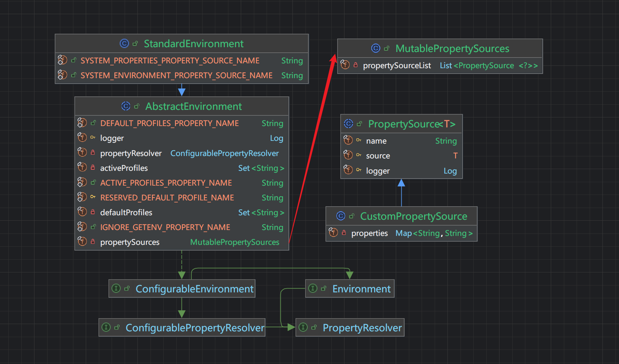Screen dimensions: 619x364
Task: Click the interface icon beside ConfigurableEnvironment
Action: pyautogui.click(x=116, y=288)
